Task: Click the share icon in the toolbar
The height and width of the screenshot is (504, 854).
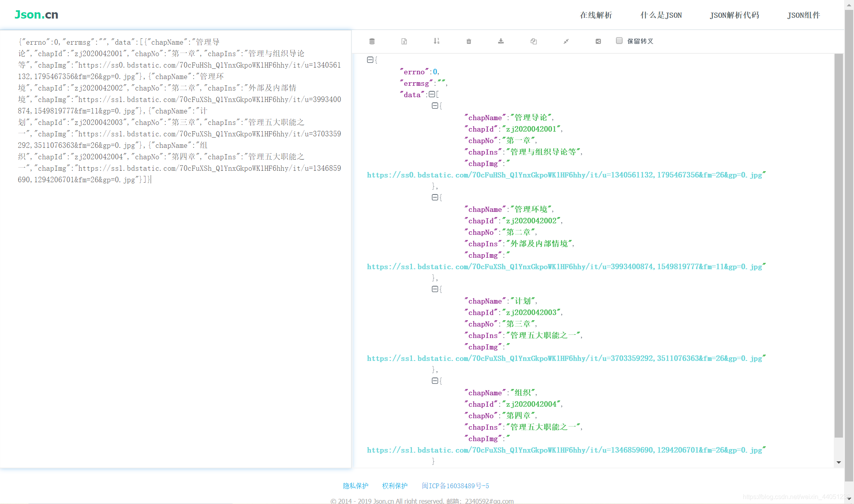Action: [598, 41]
